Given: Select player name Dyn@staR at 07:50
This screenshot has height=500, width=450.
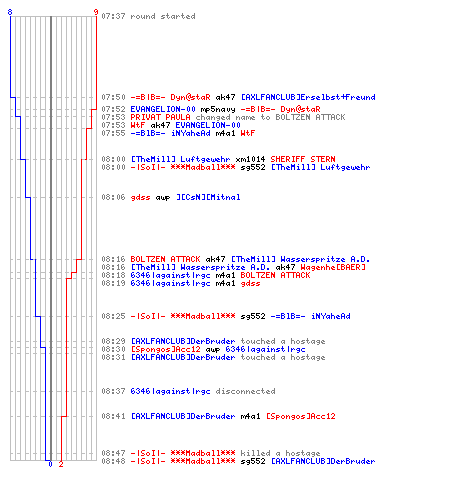Looking at the screenshot, I should [x=190, y=97].
